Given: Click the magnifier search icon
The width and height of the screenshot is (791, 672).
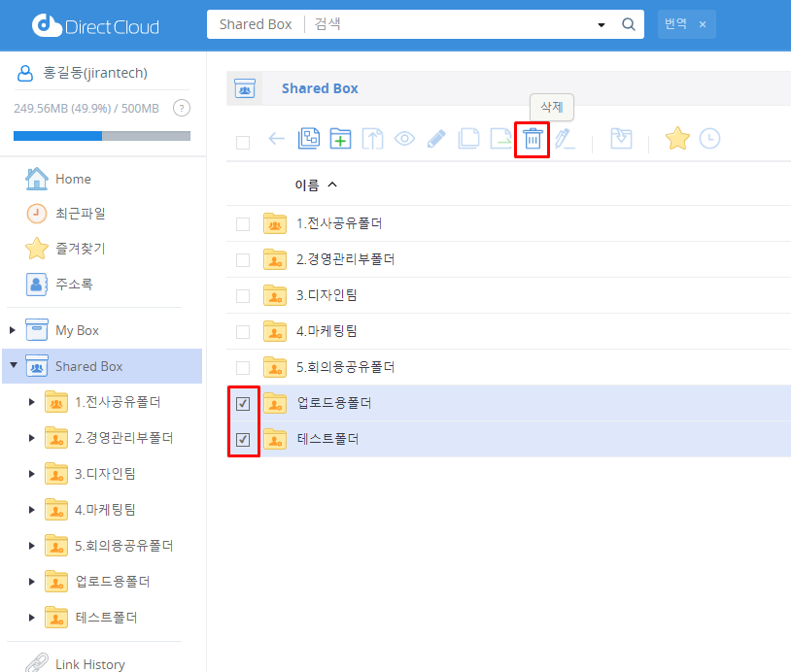Looking at the screenshot, I should [x=628, y=24].
